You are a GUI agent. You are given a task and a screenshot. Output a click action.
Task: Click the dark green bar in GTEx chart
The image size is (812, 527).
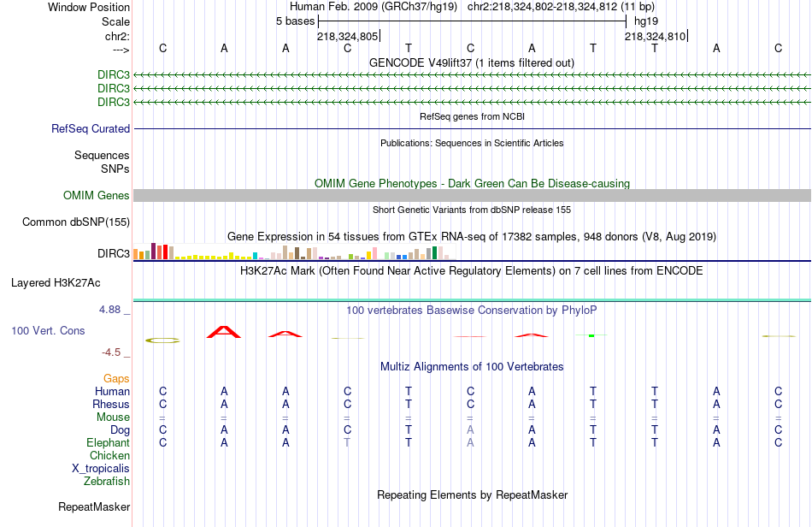434,253
